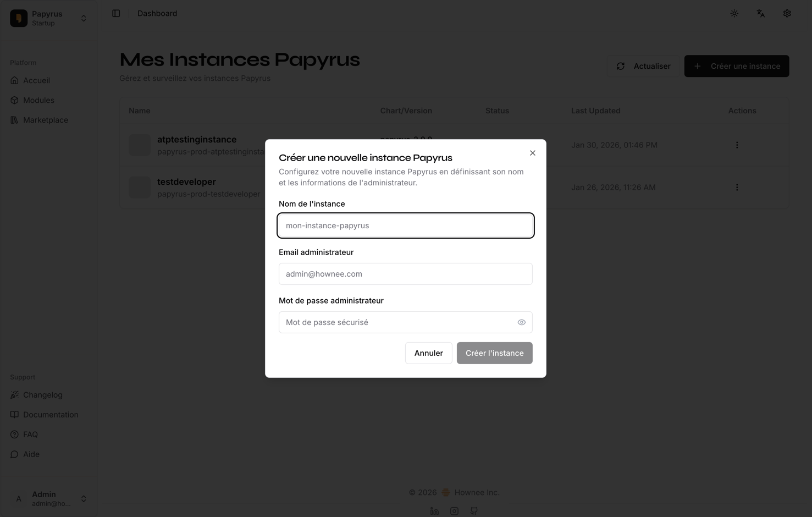Open the Instagram icon in the footer

tap(454, 511)
